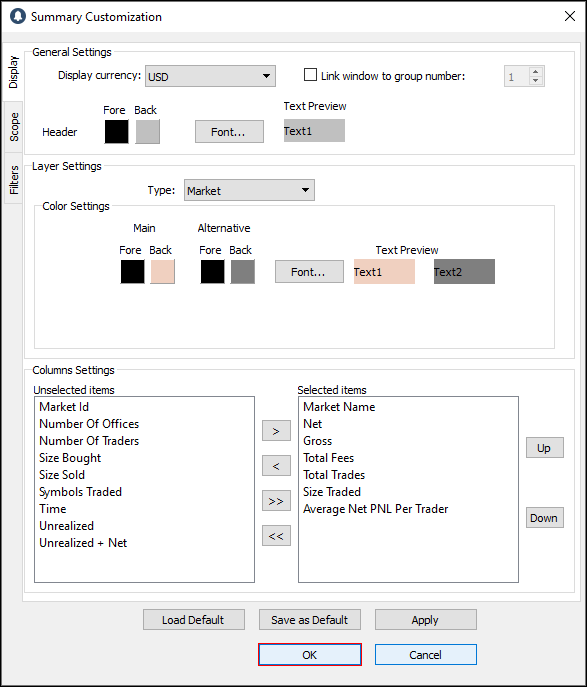Move selected column with single right arrow button

(x=276, y=431)
